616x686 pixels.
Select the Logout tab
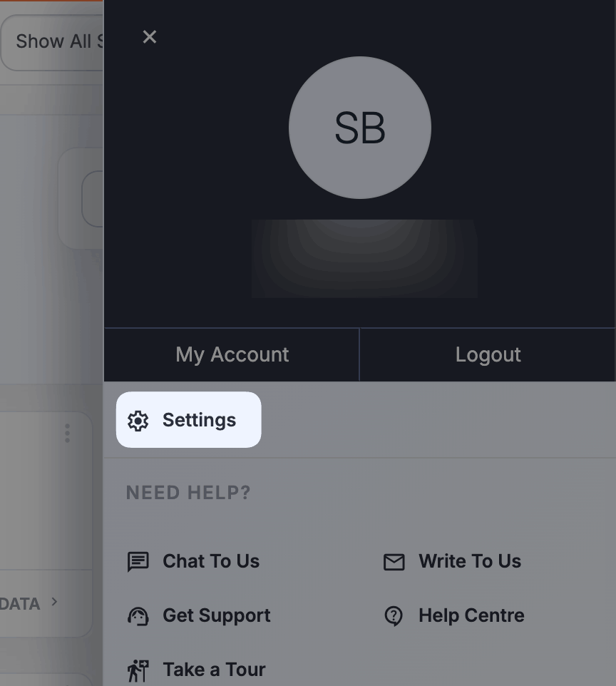point(488,354)
